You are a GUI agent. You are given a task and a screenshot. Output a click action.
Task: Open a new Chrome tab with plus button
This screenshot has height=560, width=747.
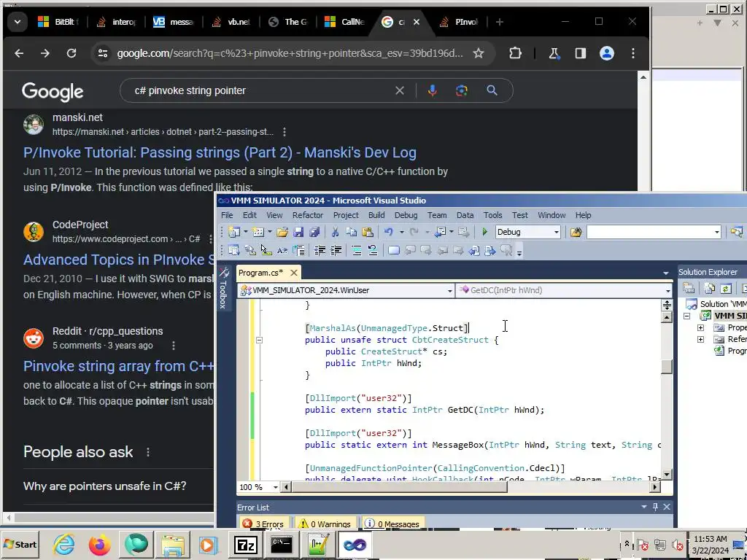(499, 22)
